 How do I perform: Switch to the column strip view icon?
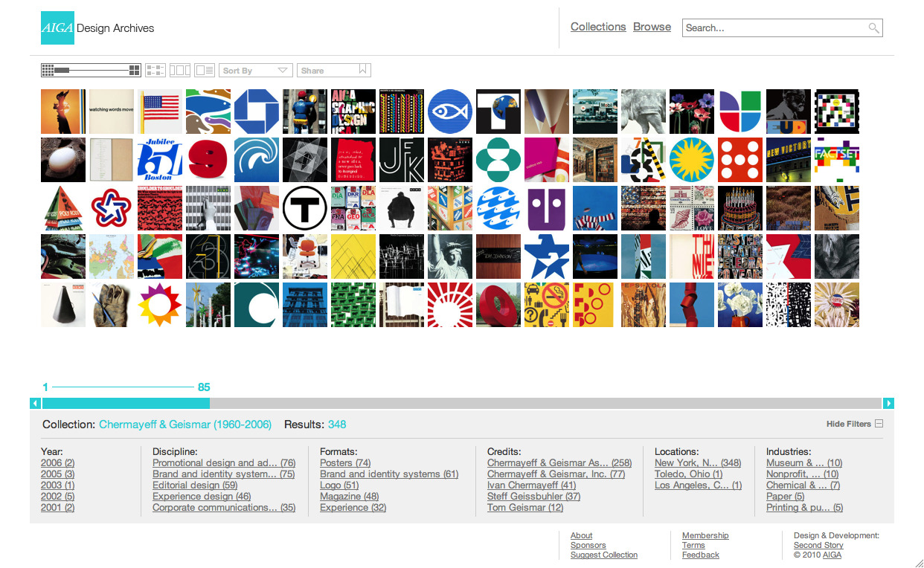179,70
